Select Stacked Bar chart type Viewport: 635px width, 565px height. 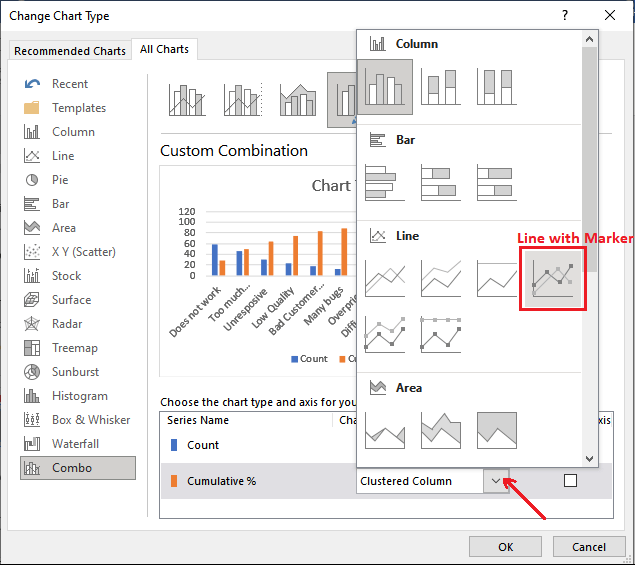[x=441, y=183]
